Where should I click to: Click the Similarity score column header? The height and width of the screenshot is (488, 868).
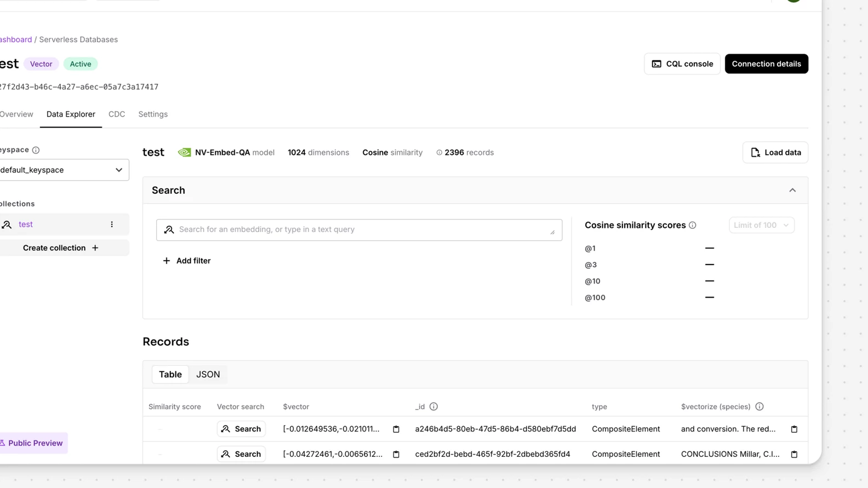tap(175, 407)
